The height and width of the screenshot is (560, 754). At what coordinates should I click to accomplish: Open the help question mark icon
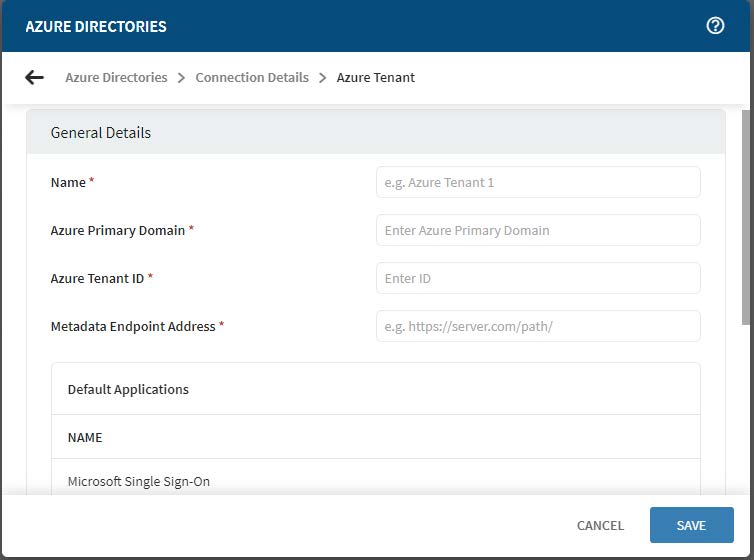coord(715,26)
